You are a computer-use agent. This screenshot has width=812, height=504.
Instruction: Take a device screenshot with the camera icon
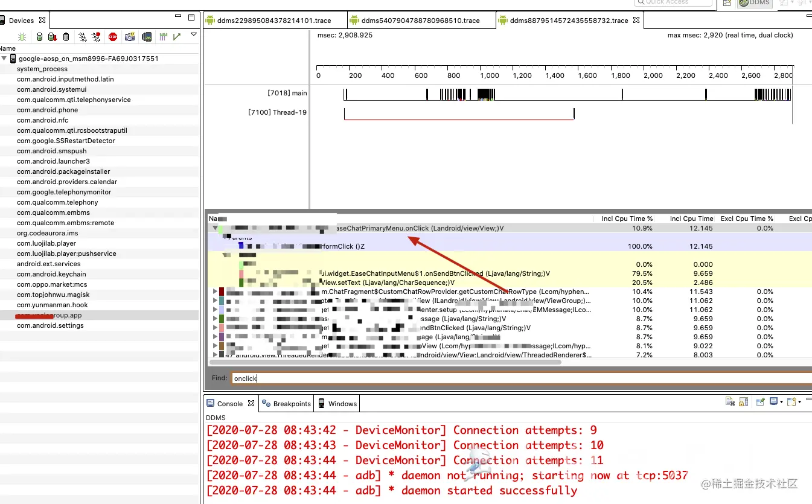point(130,37)
